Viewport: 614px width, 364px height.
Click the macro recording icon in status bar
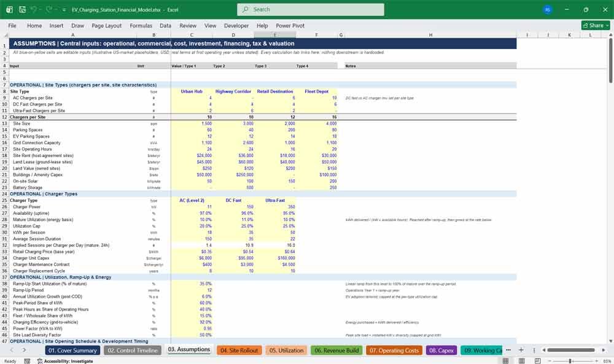pyautogui.click(x=27, y=361)
